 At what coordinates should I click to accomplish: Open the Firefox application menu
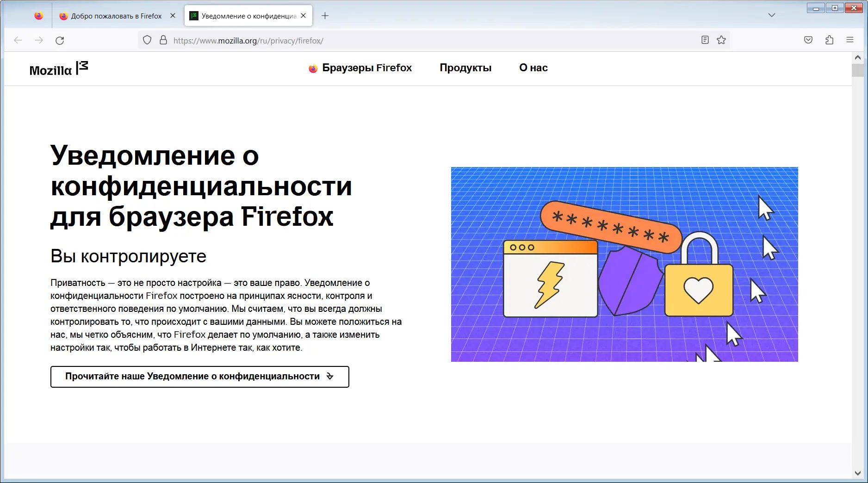coord(850,40)
